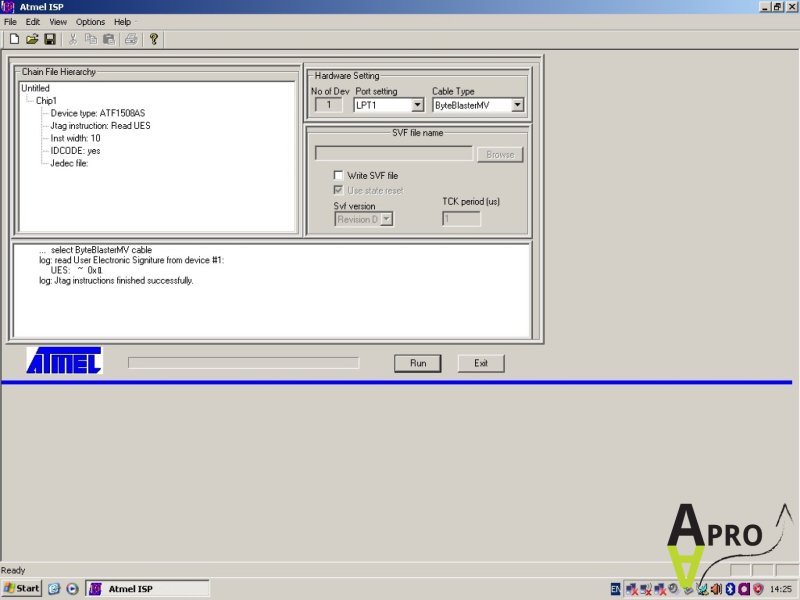Click log line 'read User Electronic Signiture from device'
Image resolution: width=800 pixels, height=600 pixels.
132,260
